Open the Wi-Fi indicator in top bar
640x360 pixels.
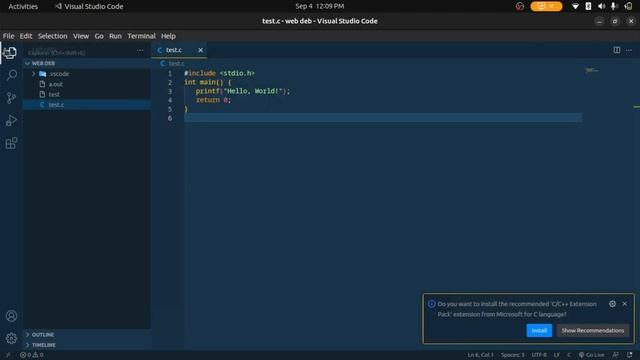[x=575, y=6]
